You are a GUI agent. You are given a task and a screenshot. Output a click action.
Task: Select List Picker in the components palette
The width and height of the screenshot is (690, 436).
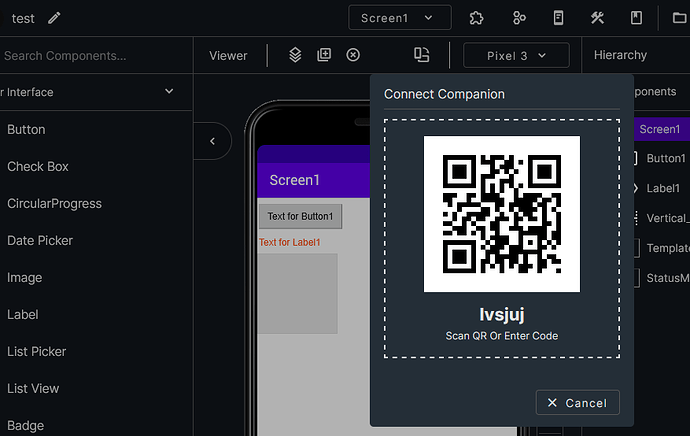(x=37, y=352)
